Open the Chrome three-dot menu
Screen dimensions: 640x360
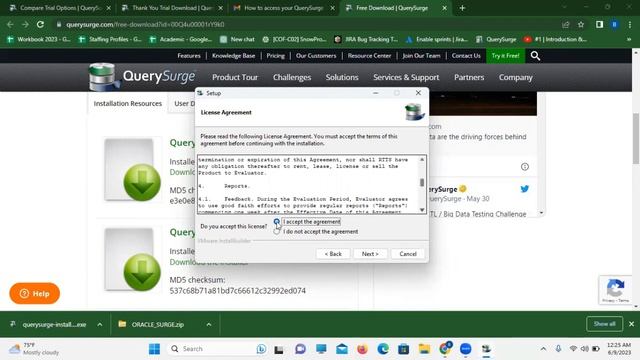coord(630,24)
